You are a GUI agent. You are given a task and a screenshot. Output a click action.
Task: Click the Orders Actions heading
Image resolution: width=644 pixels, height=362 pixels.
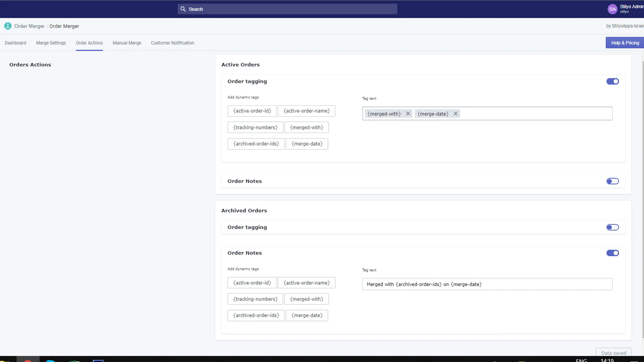30,65
